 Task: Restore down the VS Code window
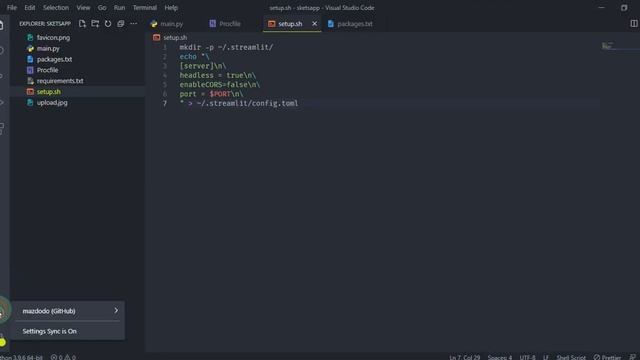click(x=624, y=8)
